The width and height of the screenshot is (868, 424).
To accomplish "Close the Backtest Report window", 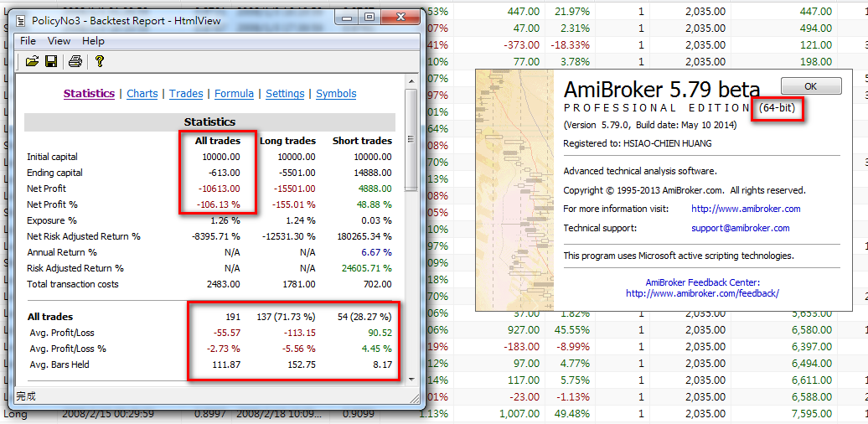I will 399,18.
